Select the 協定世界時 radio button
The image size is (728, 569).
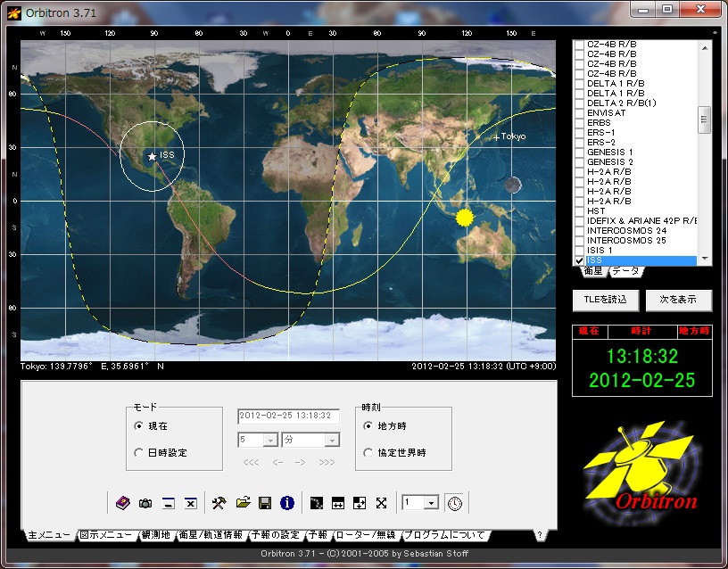pos(368,452)
